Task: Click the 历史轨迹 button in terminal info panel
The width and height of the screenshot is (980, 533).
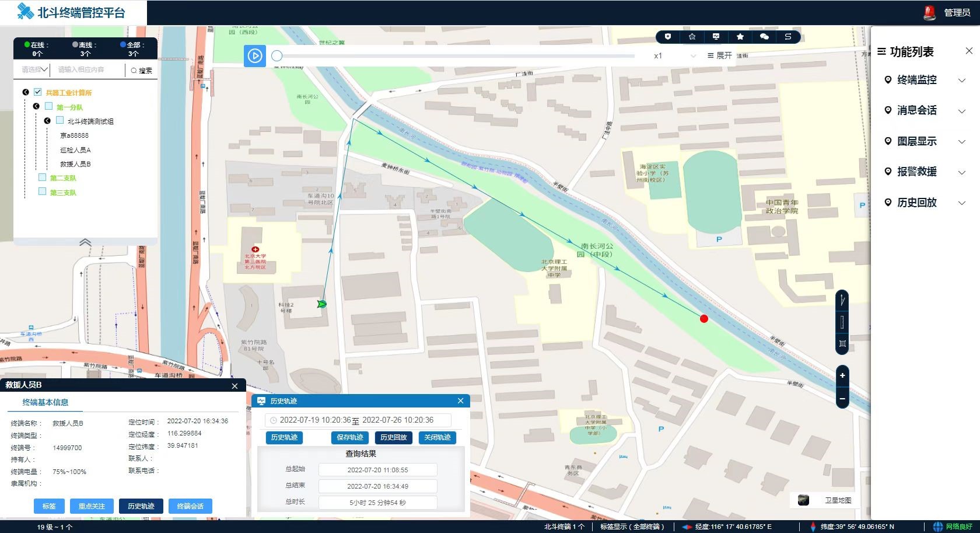Action: click(141, 506)
